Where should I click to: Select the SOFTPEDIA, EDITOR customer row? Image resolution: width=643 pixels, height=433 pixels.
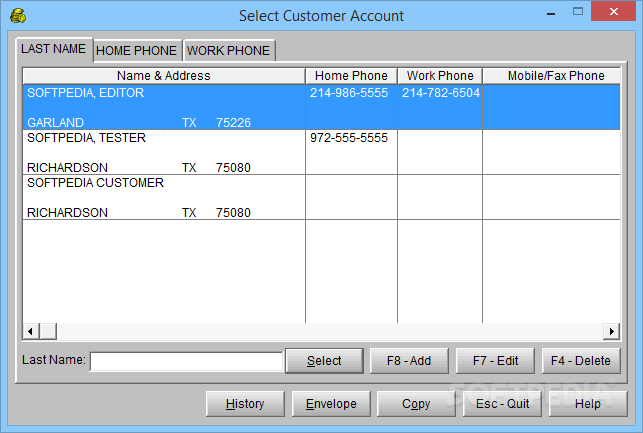pos(322,107)
